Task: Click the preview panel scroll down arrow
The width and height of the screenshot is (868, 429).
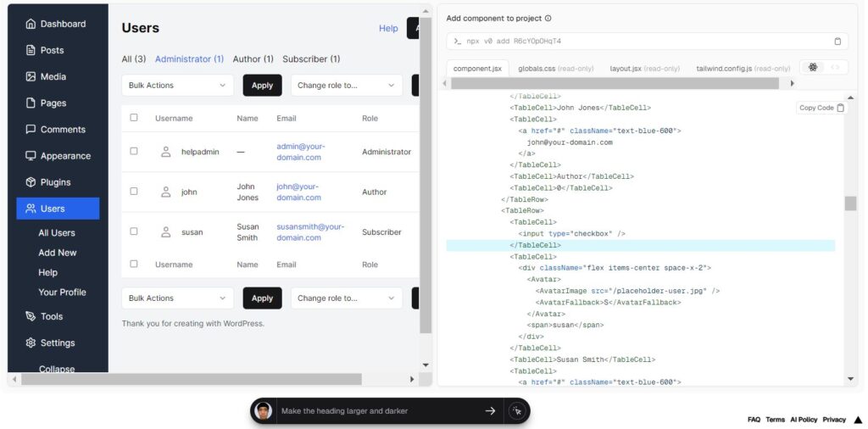Action: pyautogui.click(x=426, y=365)
